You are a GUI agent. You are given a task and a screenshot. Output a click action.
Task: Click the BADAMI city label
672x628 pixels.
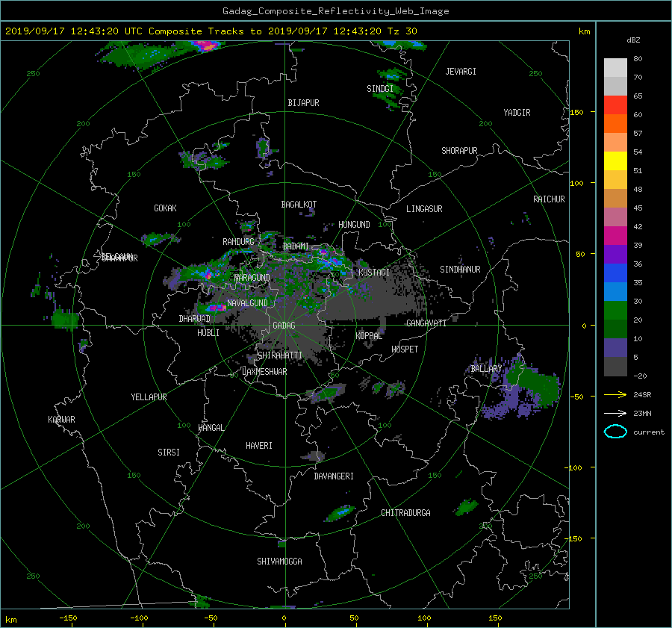click(296, 246)
